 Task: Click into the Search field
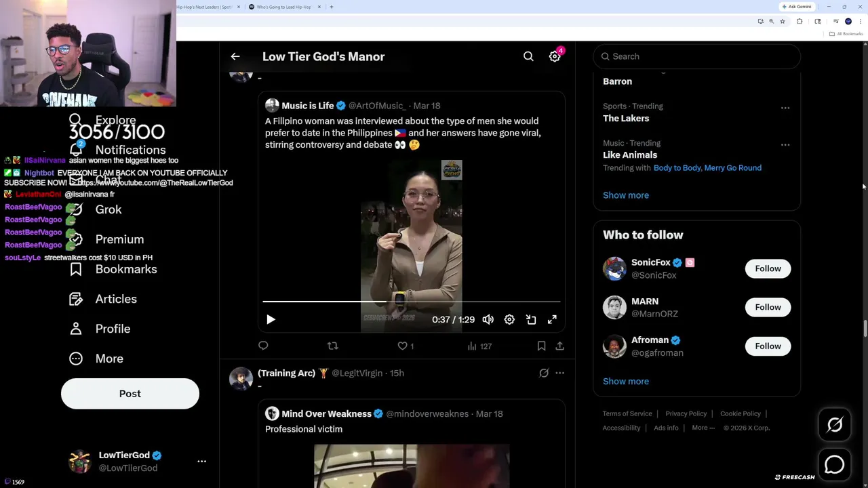point(696,56)
